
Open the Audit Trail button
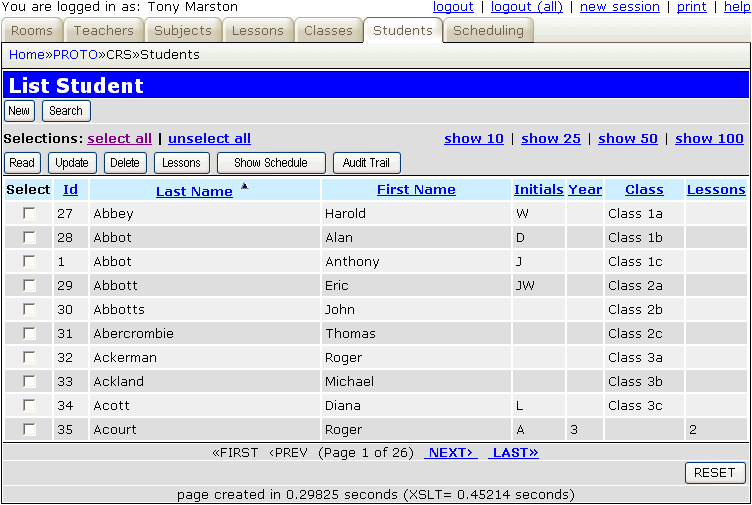(x=366, y=163)
